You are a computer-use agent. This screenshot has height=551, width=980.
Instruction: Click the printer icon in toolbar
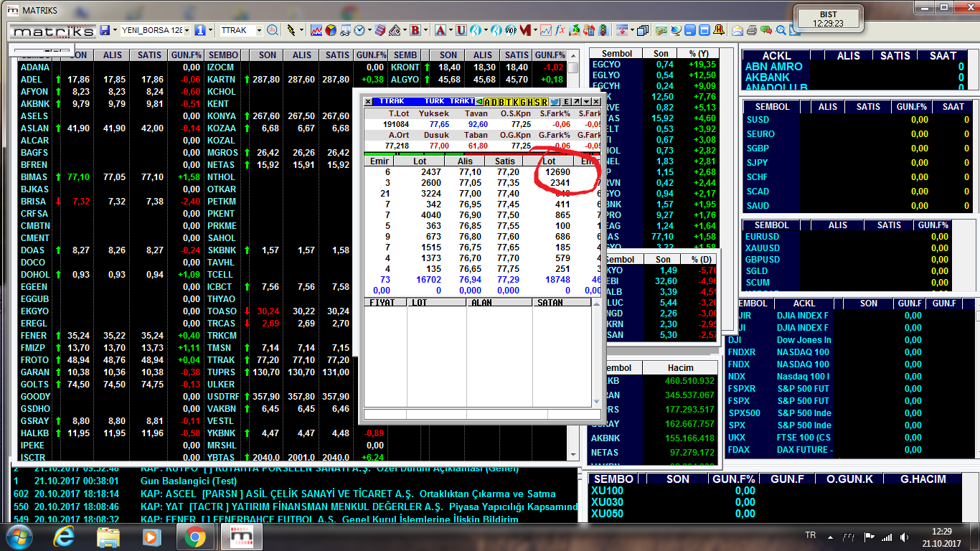pos(751,30)
